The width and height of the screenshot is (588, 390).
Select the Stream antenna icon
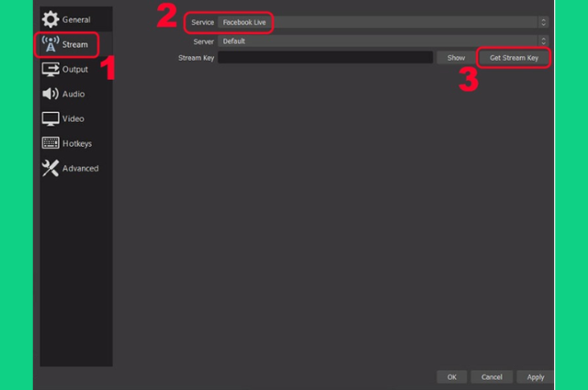click(51, 44)
